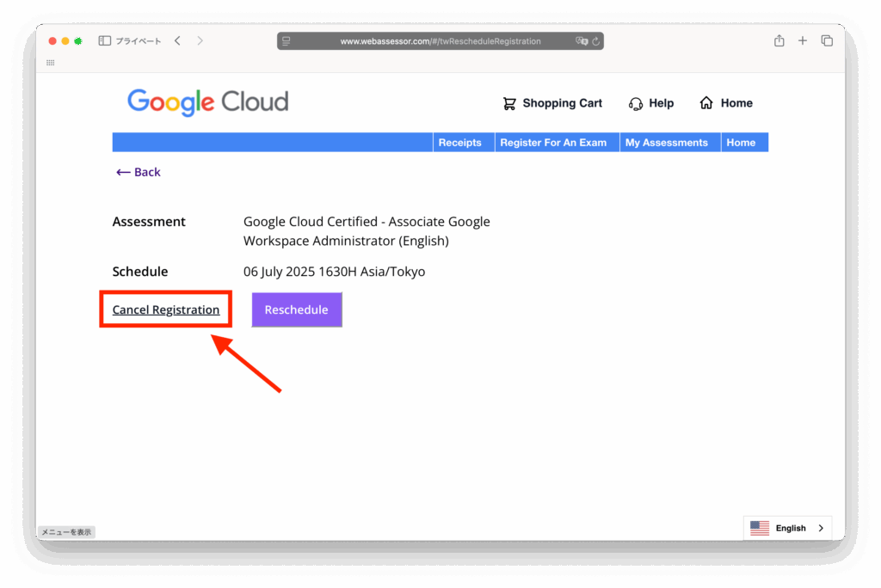Click the favorites grid icon below the toolbar
881x588 pixels.
point(51,63)
